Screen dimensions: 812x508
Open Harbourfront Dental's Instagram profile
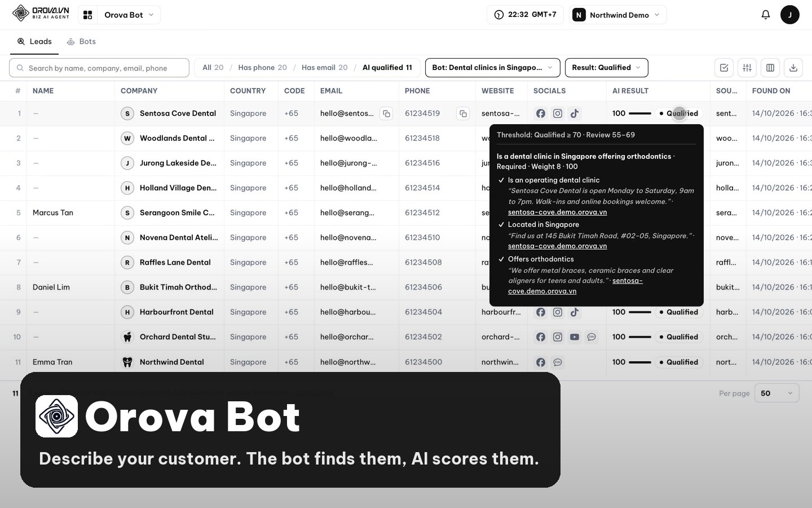[x=558, y=312]
